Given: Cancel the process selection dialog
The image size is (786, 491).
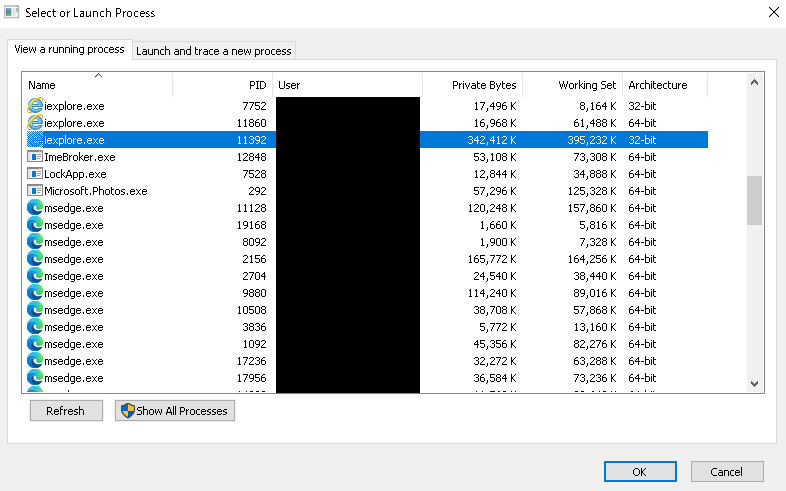Looking at the screenshot, I should [x=726, y=471].
